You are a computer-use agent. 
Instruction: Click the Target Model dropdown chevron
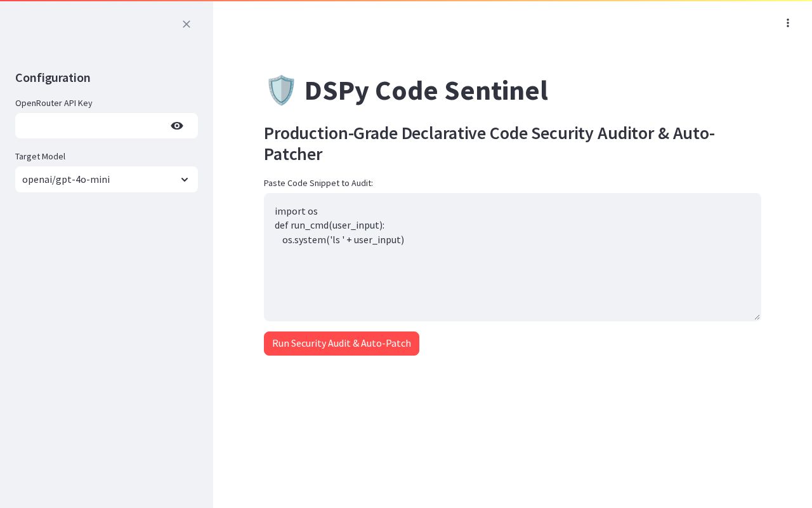185,180
